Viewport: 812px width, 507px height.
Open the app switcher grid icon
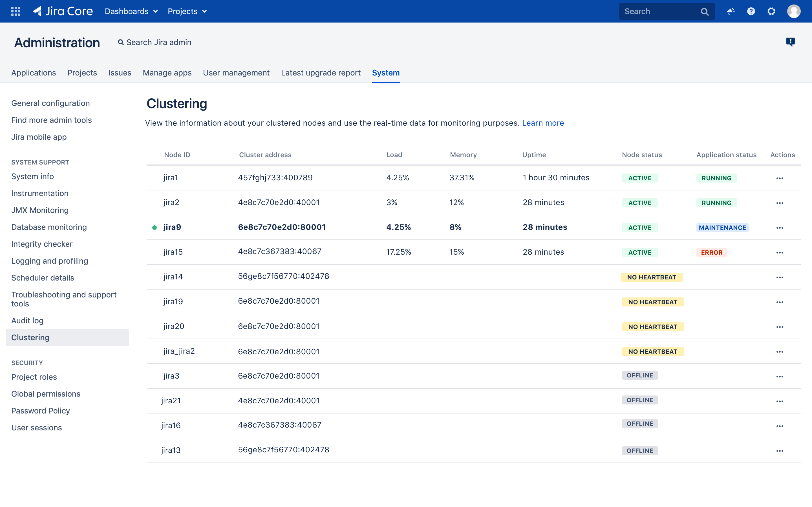click(16, 11)
